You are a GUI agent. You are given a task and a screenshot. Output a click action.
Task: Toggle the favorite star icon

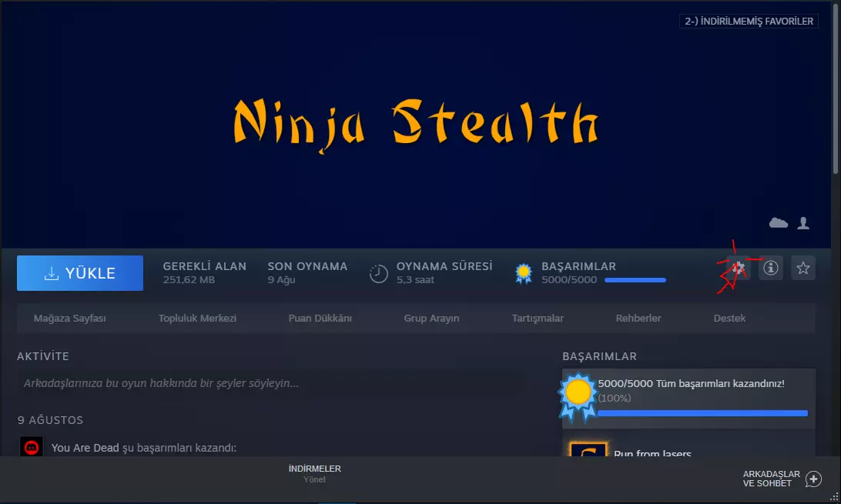click(803, 268)
